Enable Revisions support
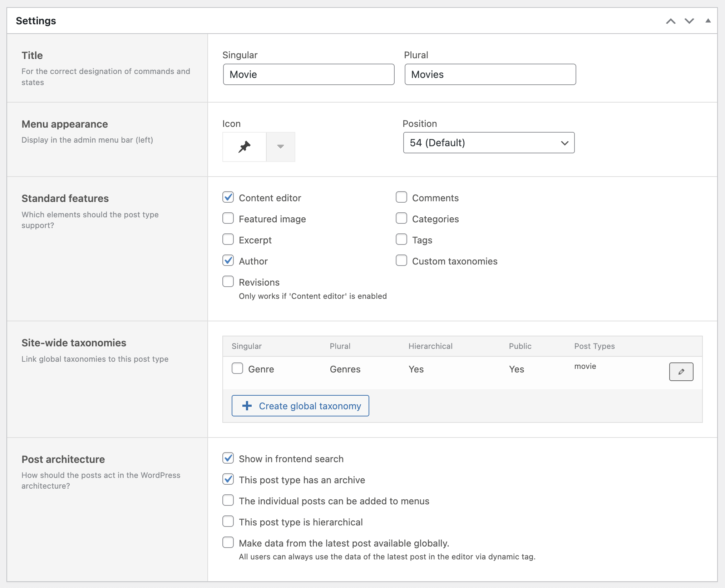 pyautogui.click(x=228, y=281)
